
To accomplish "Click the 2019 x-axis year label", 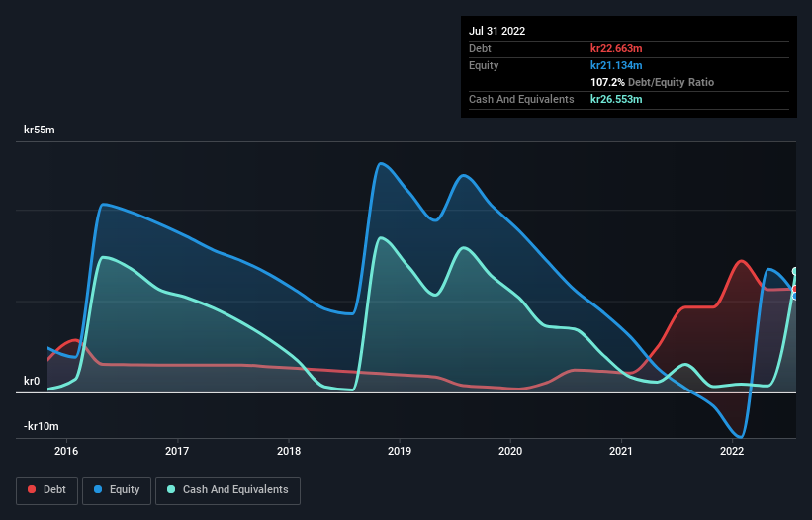I will 399,452.
